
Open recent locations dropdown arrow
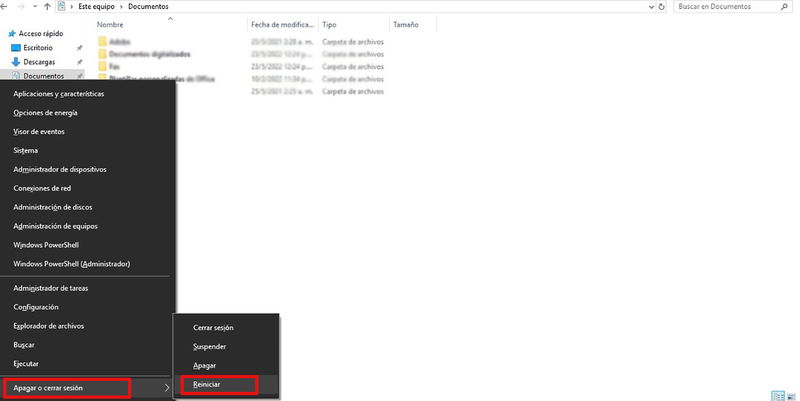click(35, 7)
